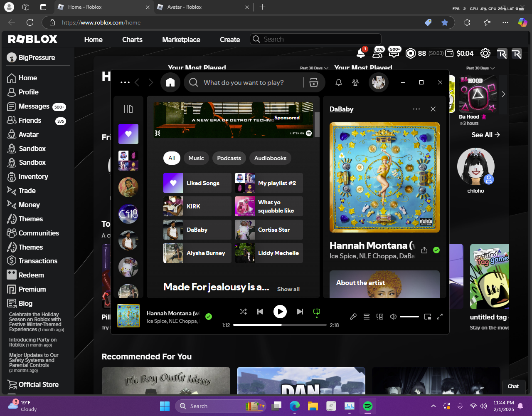Open My playlist #2 tile
The height and width of the screenshot is (416, 532).
pyautogui.click(x=269, y=183)
